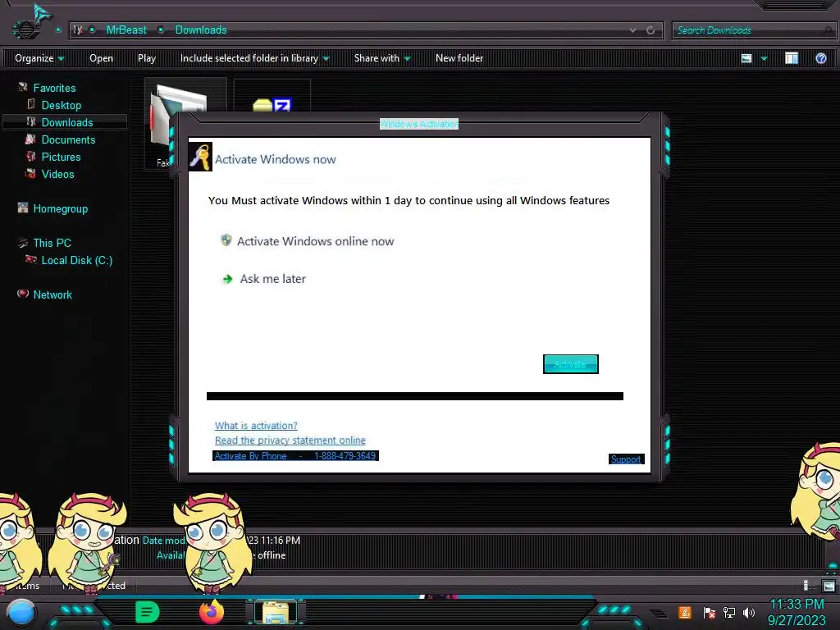Open the Action Center flag tray icon
The image size is (840, 630).
[709, 612]
